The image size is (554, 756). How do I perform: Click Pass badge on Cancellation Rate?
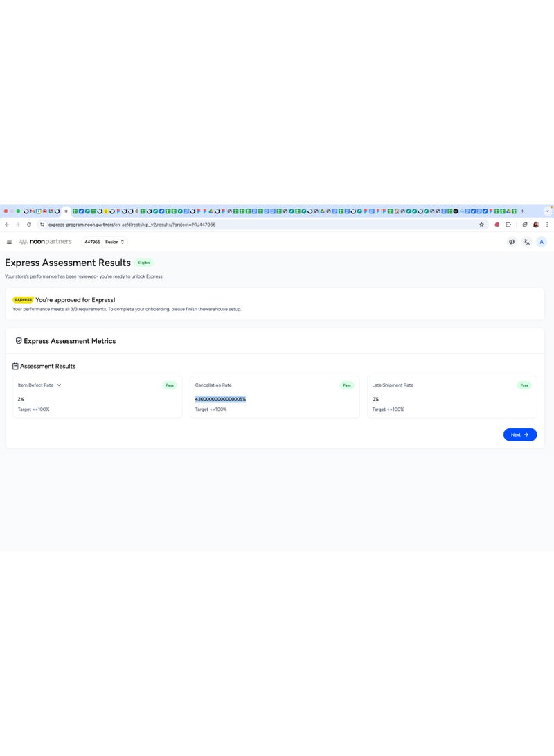347,385
